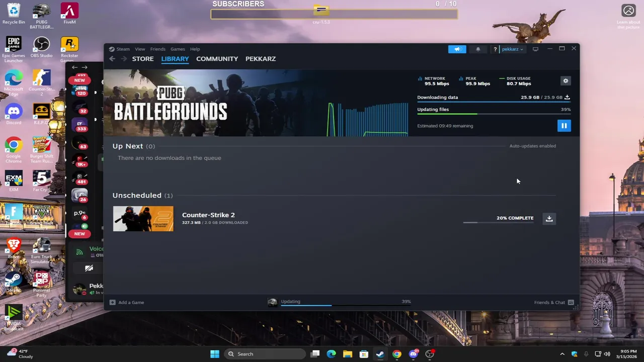
Task: Open Windows Start menu
Action: point(215,354)
